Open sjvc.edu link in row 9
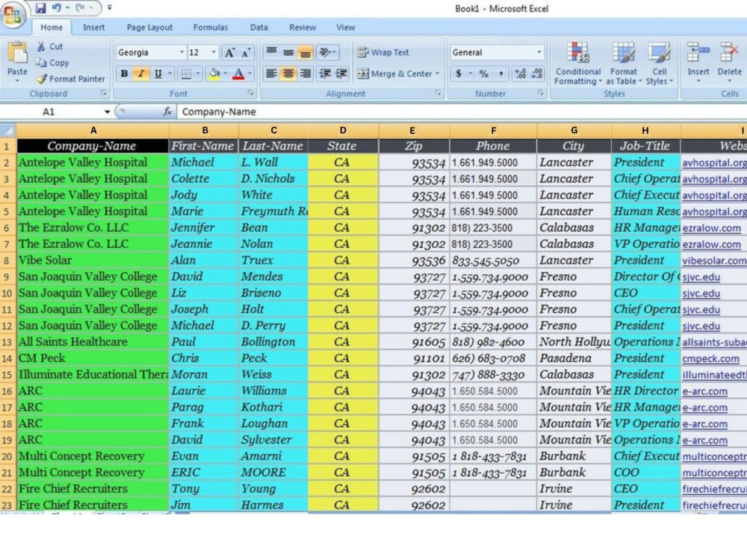The image size is (747, 560). pyautogui.click(x=701, y=277)
